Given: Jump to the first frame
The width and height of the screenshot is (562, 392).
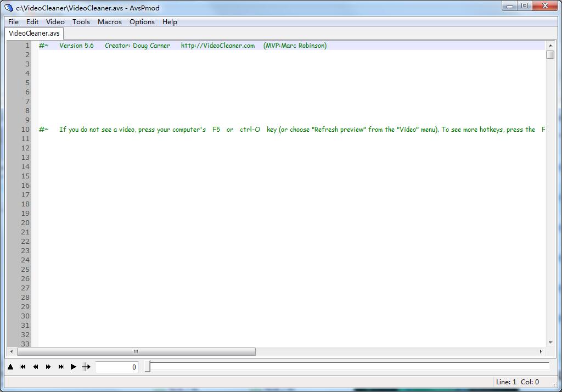Looking at the screenshot, I should (x=22, y=367).
